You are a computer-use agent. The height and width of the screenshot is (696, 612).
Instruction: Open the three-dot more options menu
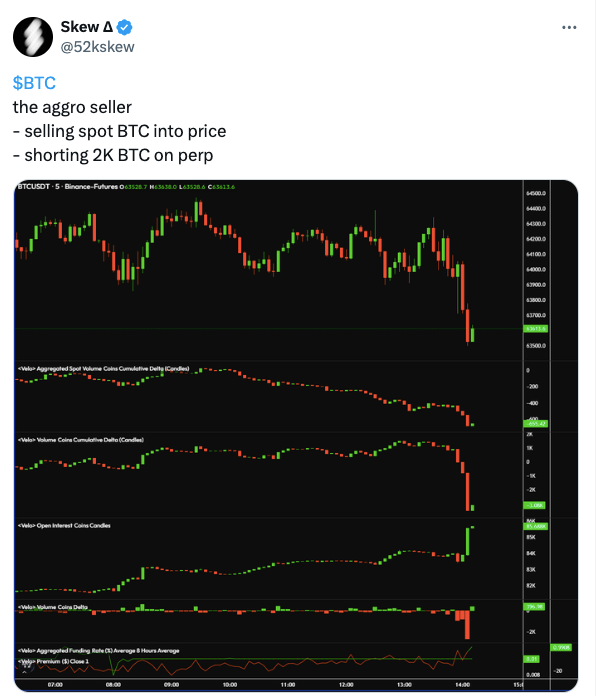click(569, 28)
